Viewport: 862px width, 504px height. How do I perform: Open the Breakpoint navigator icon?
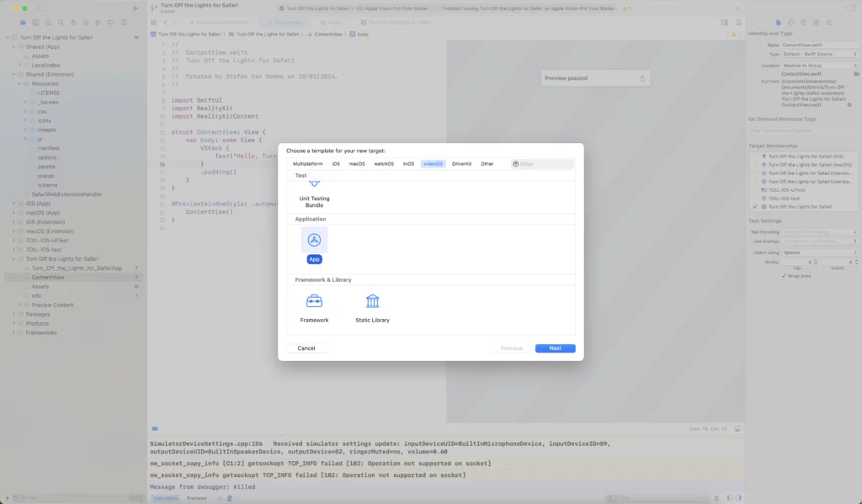110,23
